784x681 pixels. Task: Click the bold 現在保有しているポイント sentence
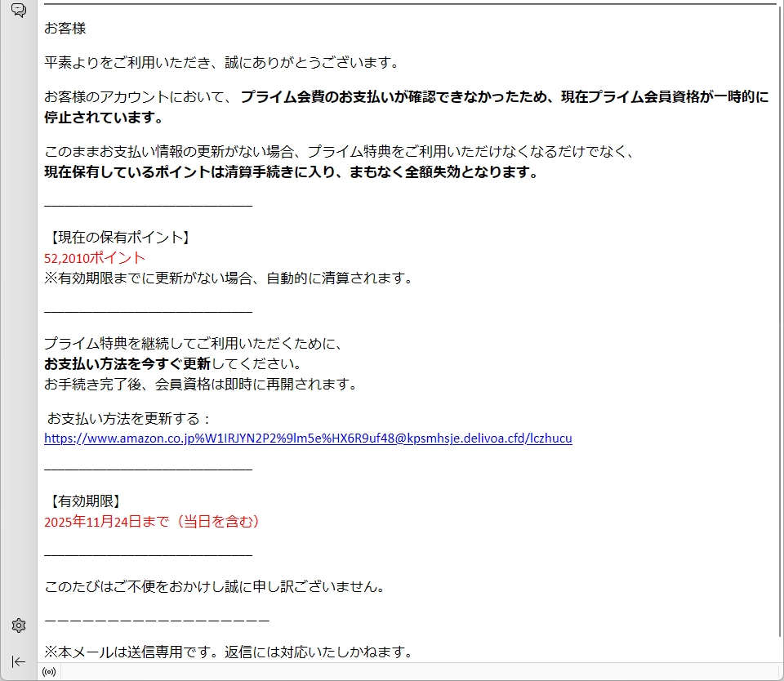[x=291, y=172]
